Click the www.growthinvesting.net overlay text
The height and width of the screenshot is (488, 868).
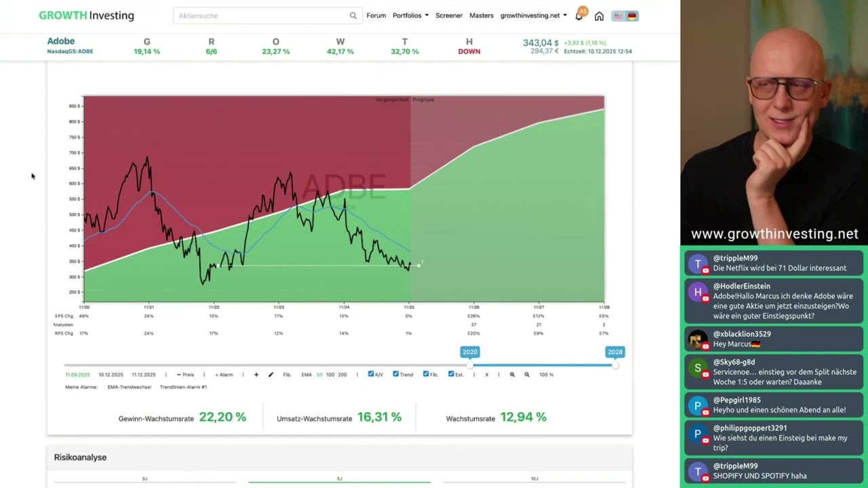click(x=774, y=234)
